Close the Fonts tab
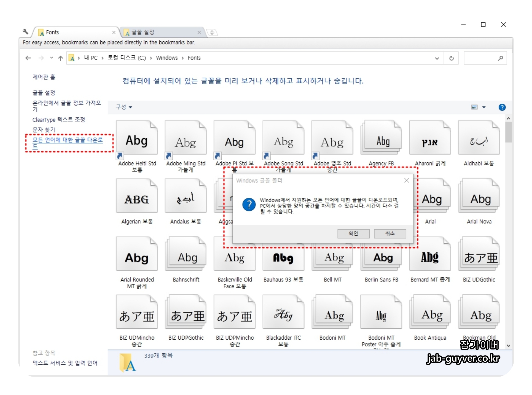 coord(114,32)
